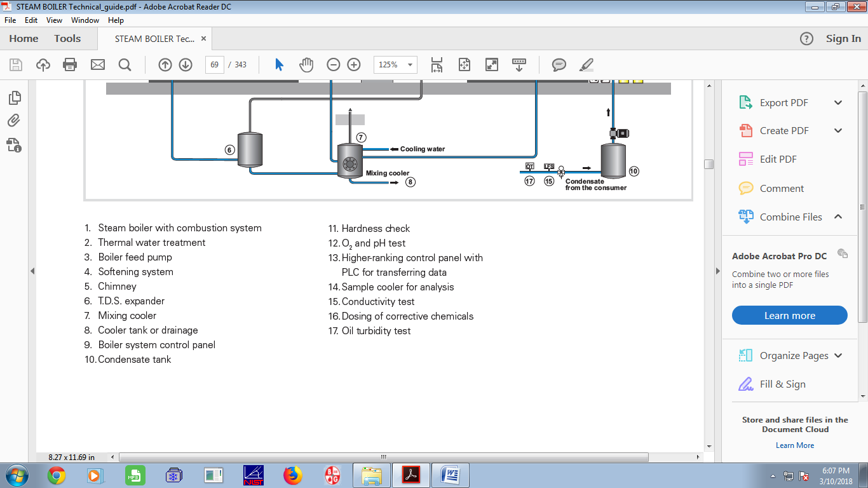Click the Learn more blue button

click(x=789, y=315)
